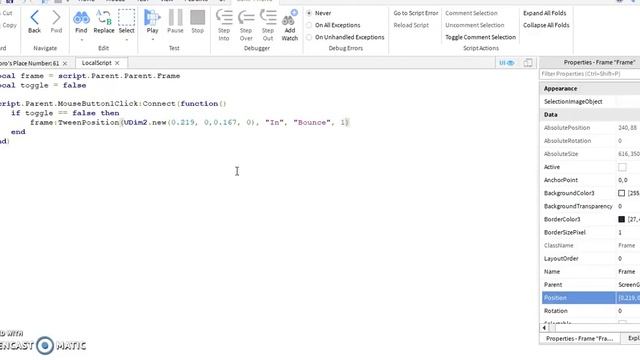Select the Parent property row
640x360 pixels.
pyautogui.click(x=591, y=284)
